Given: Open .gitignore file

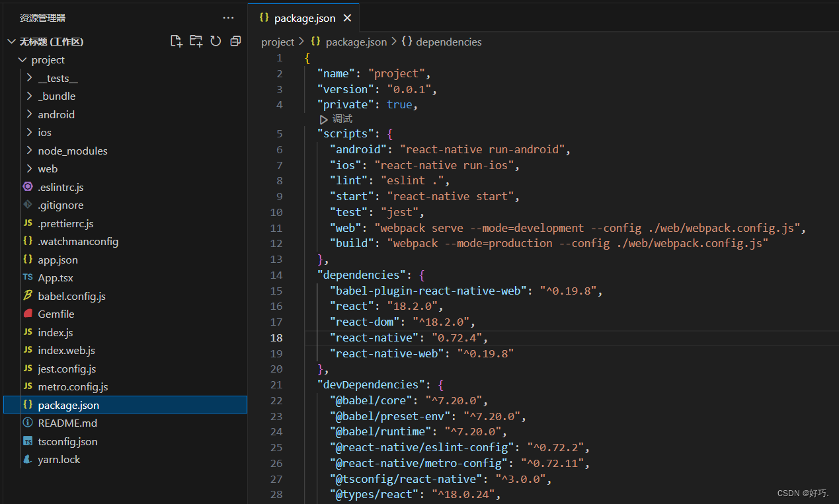Looking at the screenshot, I should 61,205.
